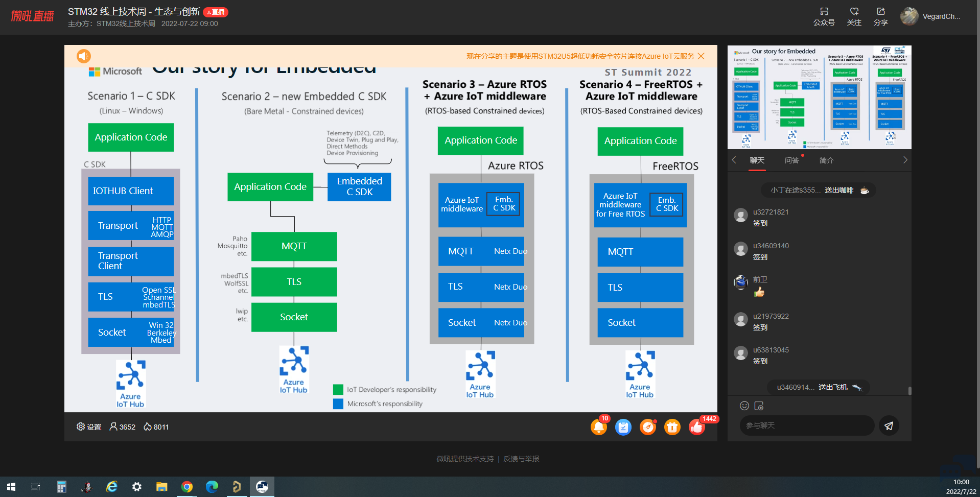Open Task View in the taskbar
The height and width of the screenshot is (497, 980).
[36, 487]
